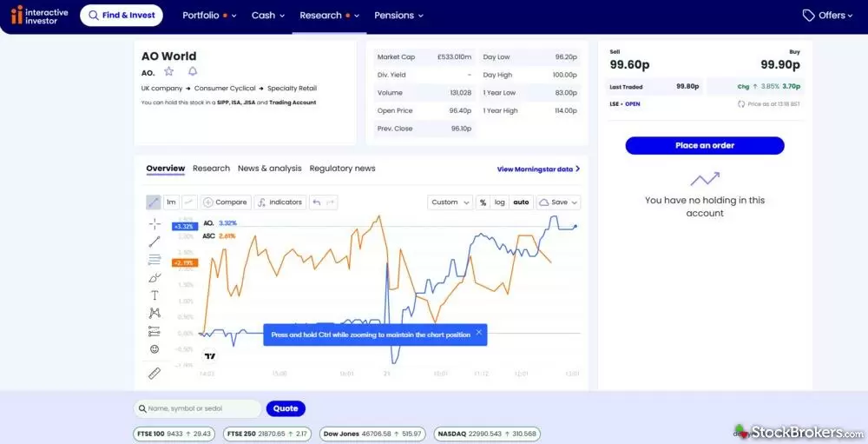The image size is (868, 444).
Task: Select the crosshair cursor tool
Action: tap(155, 223)
